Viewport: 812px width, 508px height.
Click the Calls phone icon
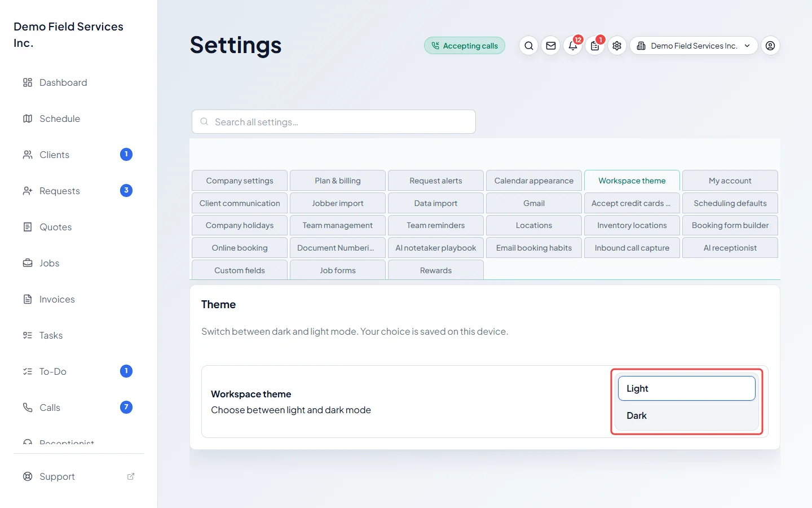[28, 408]
